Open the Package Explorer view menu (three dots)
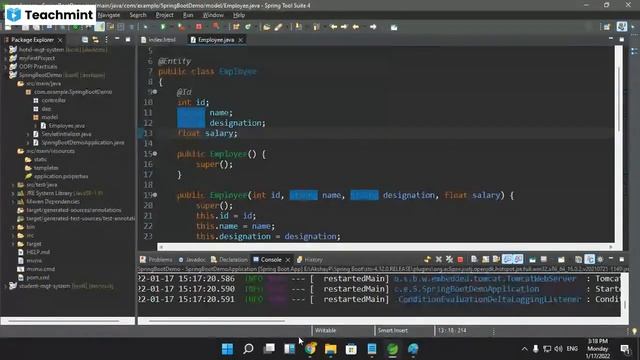640x360 pixels. pos(107,40)
